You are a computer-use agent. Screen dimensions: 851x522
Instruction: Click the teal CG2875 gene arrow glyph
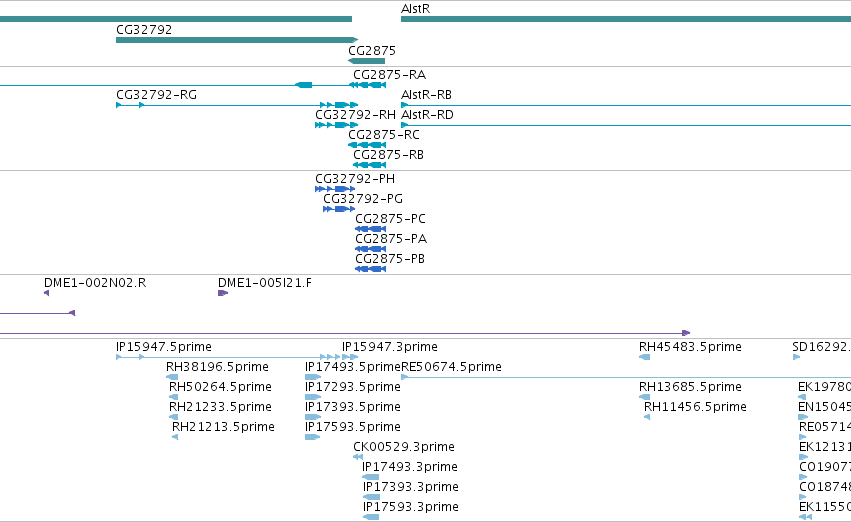(x=366, y=61)
